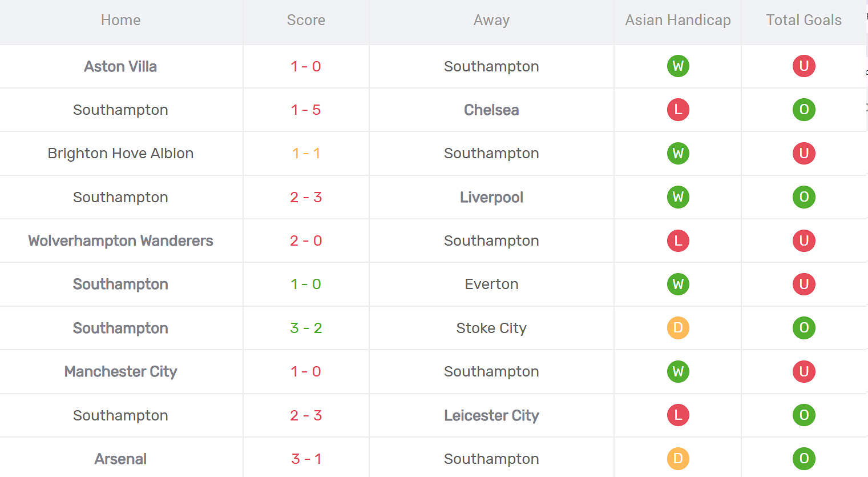
Task: Switch to the Home column header
Action: point(120,20)
